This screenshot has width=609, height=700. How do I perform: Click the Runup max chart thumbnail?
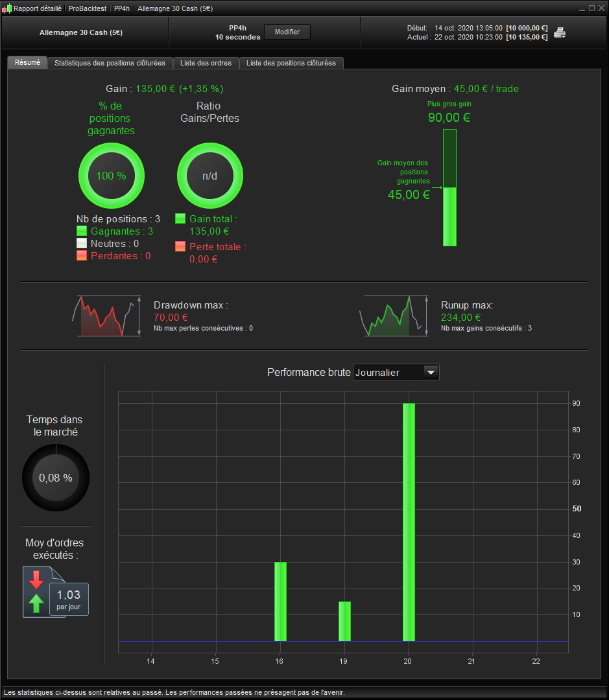pyautogui.click(x=394, y=316)
